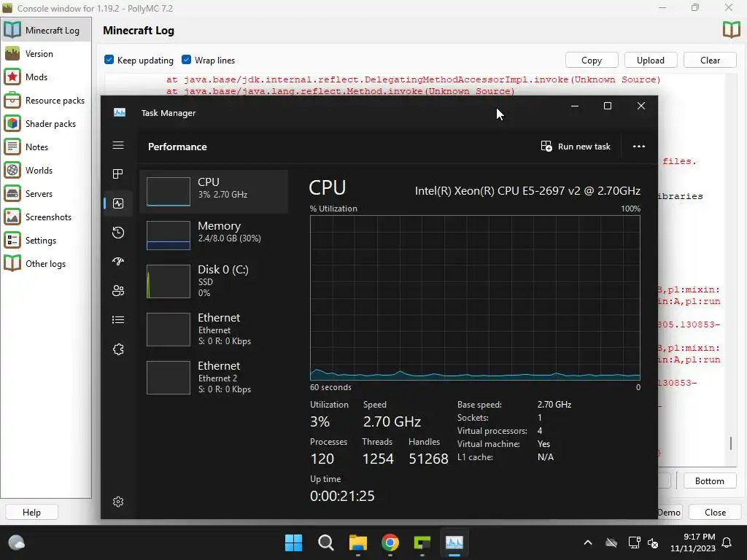Open PollyMC green icon on taskbar
Screen dimensions: 747x560
422,542
